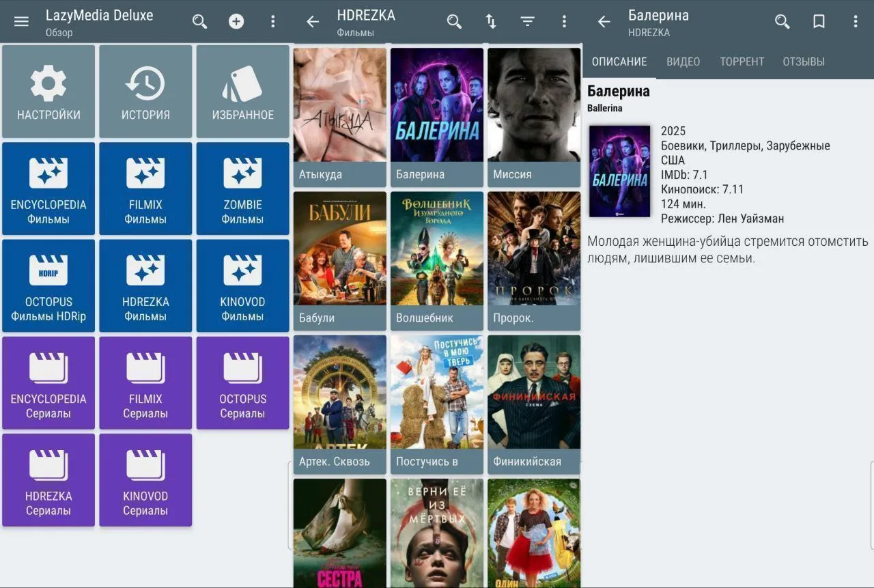The height and width of the screenshot is (588, 874).
Task: Open the Балерина poster in HDREZKA grid
Action: point(437,117)
